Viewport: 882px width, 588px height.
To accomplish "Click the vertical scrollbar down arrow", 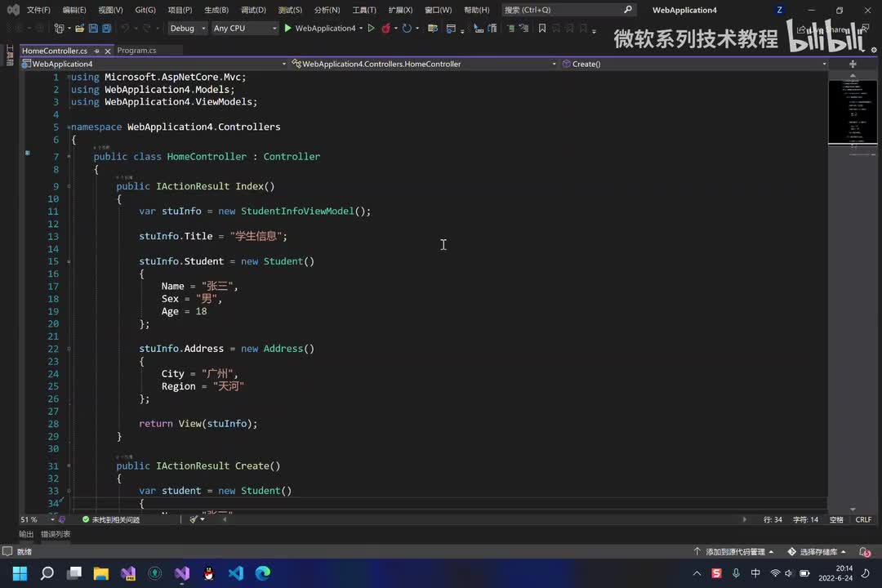I will point(853,510).
